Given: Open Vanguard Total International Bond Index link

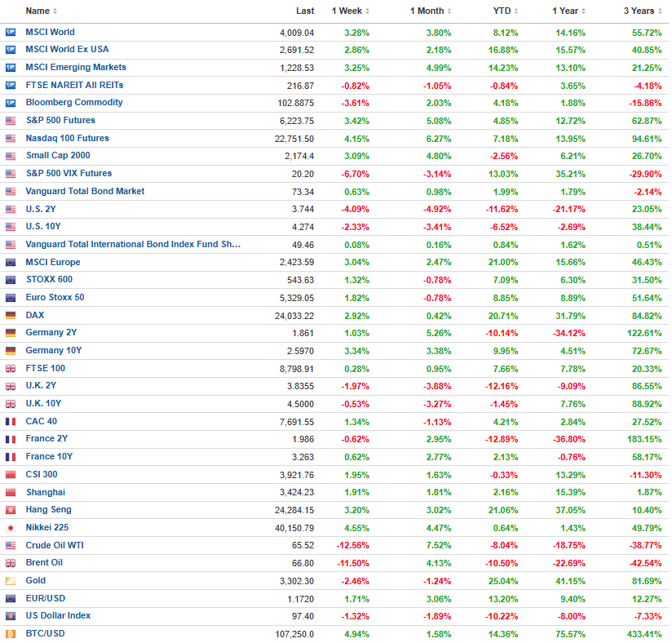Looking at the screenshot, I should [133, 244].
